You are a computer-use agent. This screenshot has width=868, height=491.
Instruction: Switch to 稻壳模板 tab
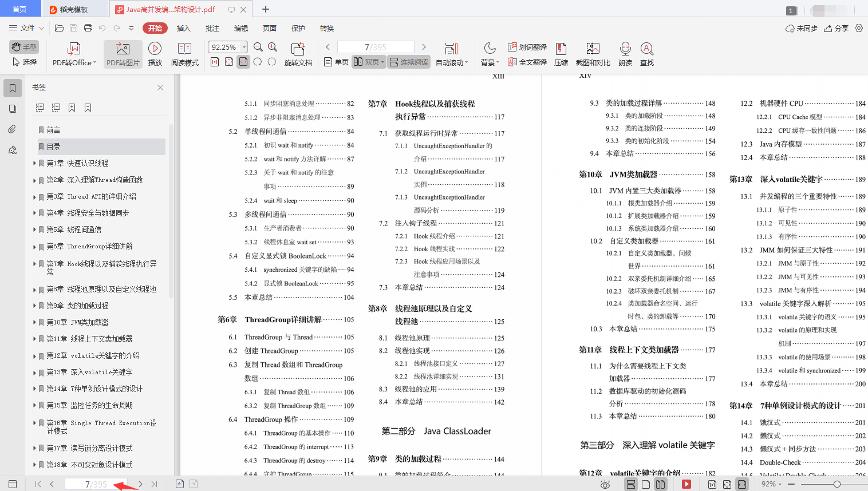(74, 9)
